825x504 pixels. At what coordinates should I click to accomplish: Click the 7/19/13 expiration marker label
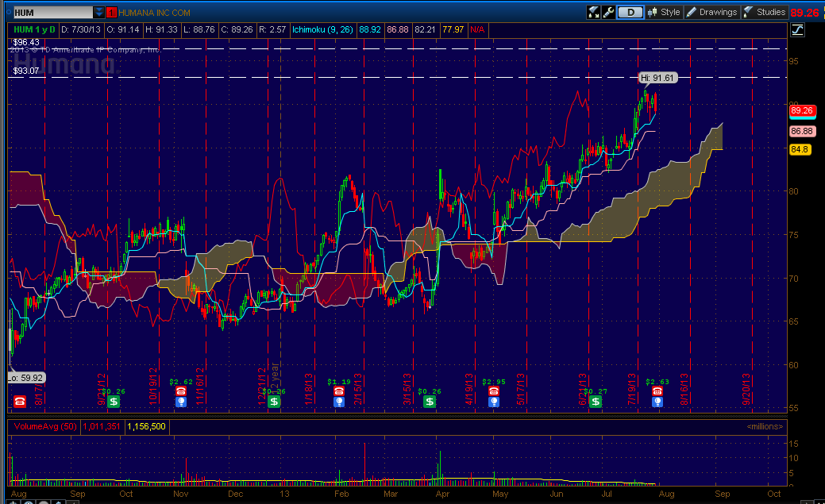tap(632, 389)
